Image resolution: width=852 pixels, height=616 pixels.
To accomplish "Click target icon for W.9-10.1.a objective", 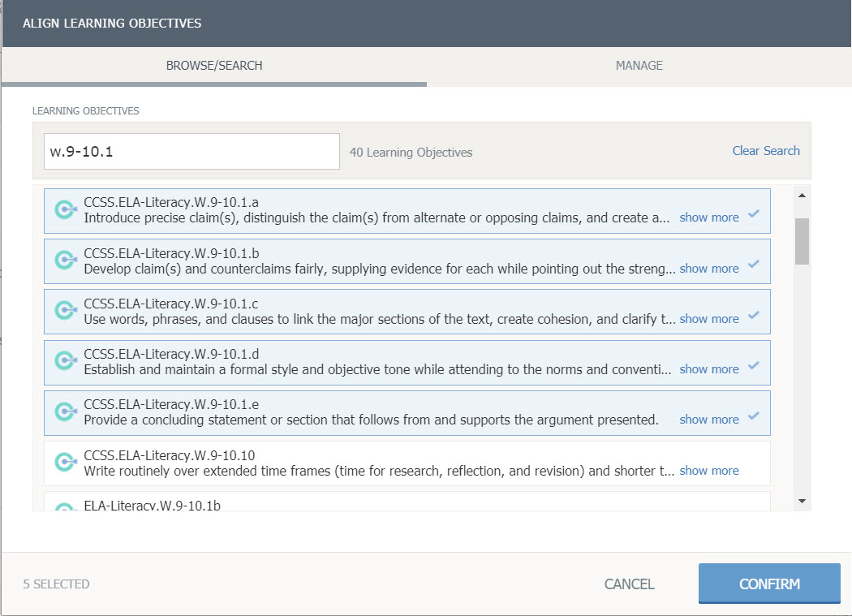I will tap(65, 210).
